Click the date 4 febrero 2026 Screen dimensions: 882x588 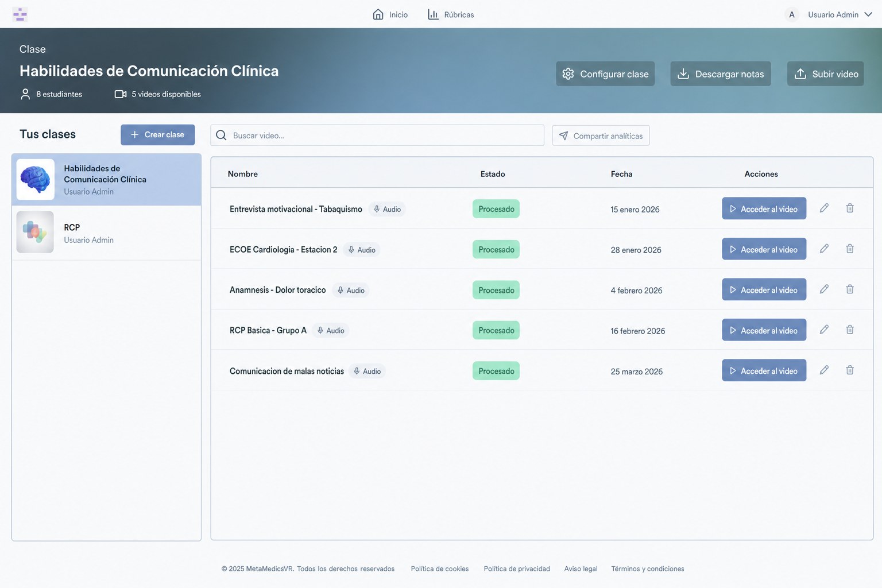(x=636, y=291)
